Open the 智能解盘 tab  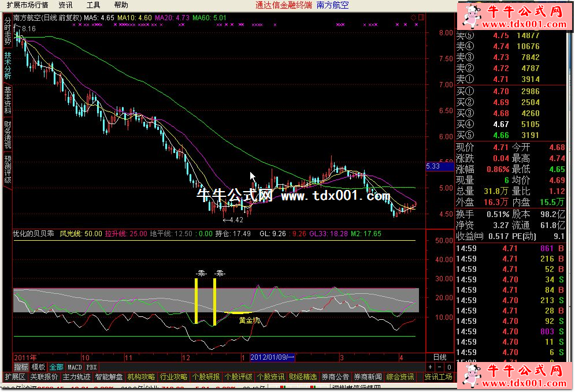(109, 376)
